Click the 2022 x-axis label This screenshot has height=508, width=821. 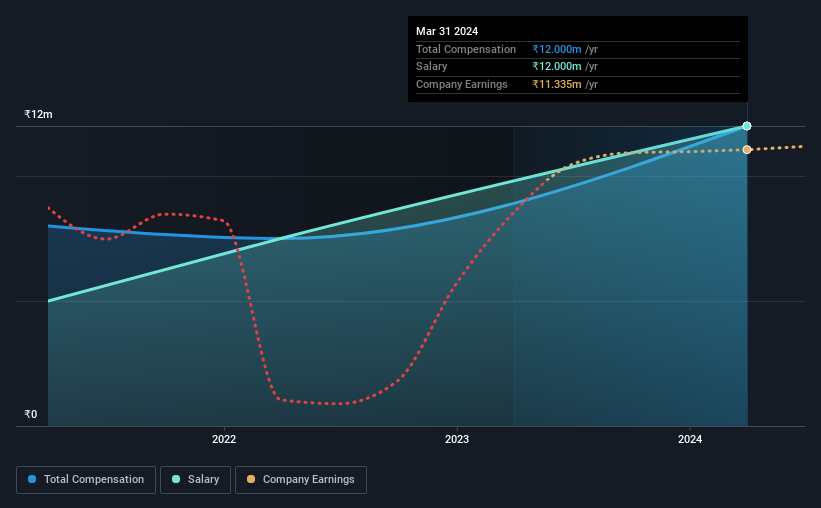tap(224, 439)
